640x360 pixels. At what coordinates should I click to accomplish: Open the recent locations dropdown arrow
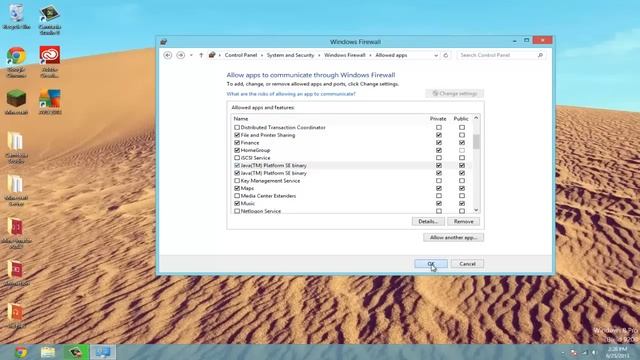coord(191,55)
